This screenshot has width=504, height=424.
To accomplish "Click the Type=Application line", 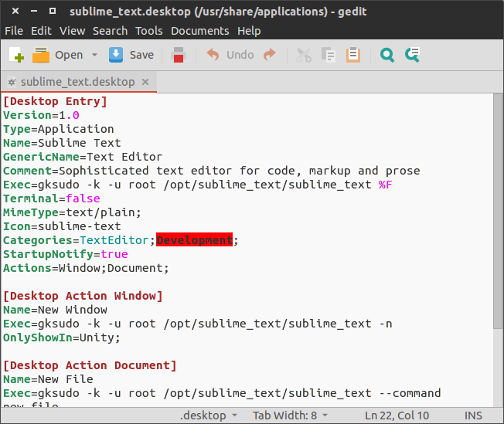I will coord(59,129).
